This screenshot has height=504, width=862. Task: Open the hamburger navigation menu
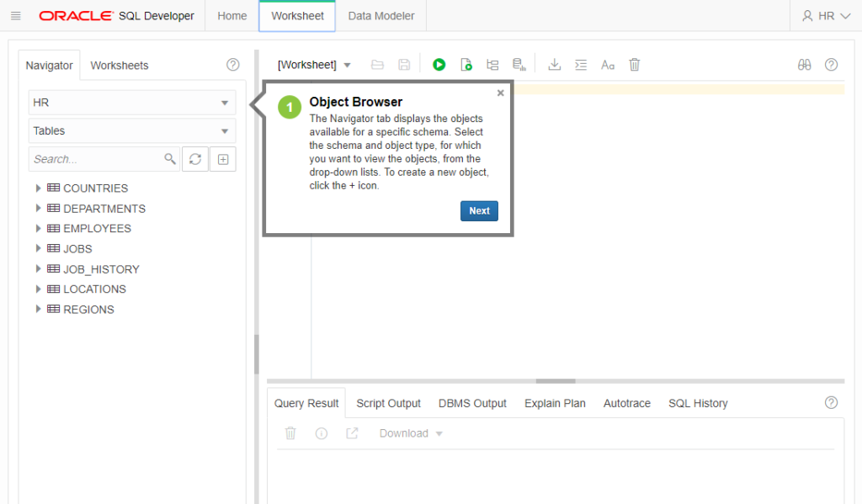[15, 16]
